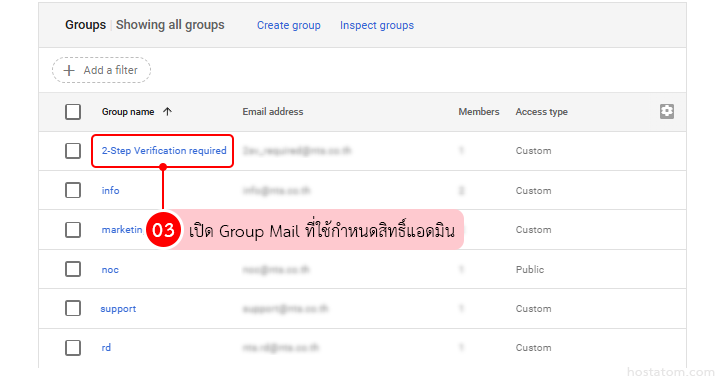Image resolution: width=720 pixels, height=381 pixels.
Task: Check the marketing group checkbox
Action: (x=73, y=230)
